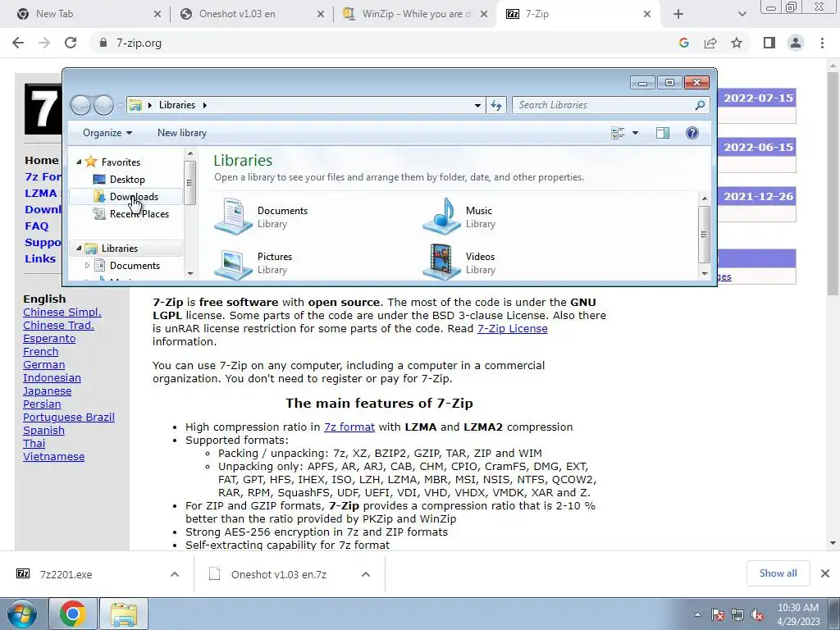
Task: Open the tab search dropdown
Action: 742,14
